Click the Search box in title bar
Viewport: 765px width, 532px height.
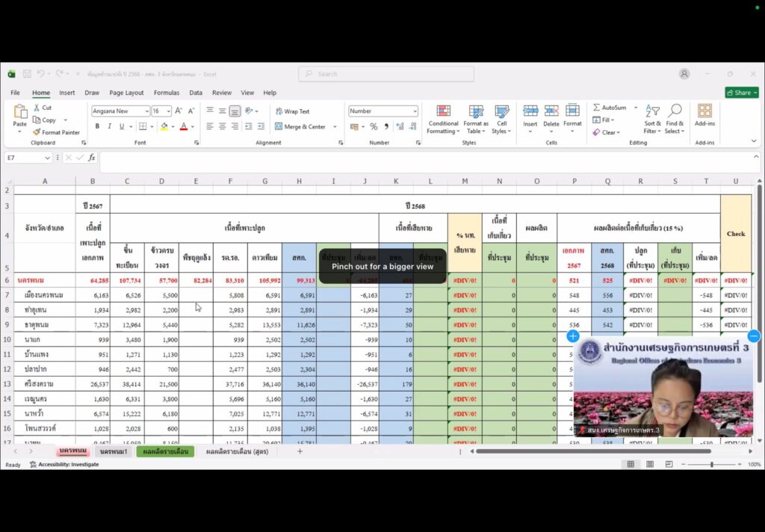pos(386,74)
